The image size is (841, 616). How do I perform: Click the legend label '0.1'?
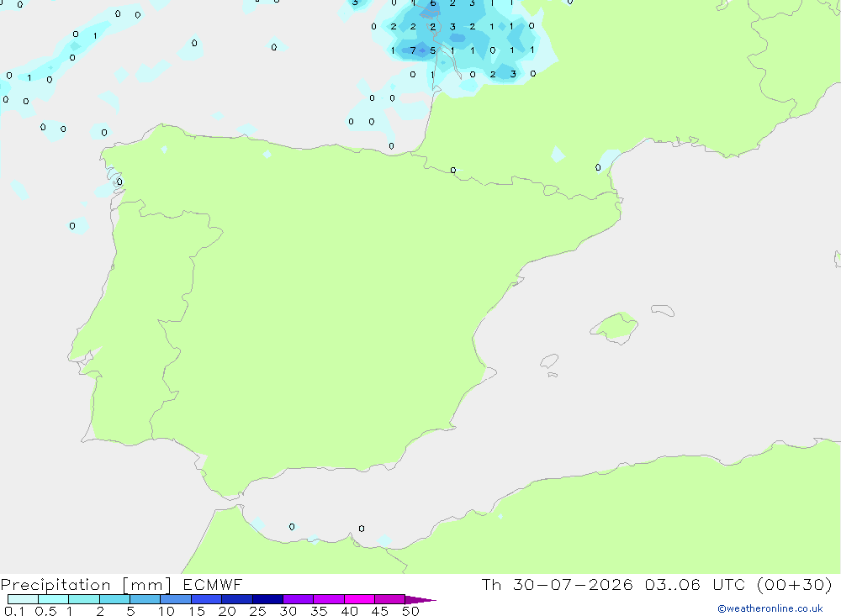point(14,611)
